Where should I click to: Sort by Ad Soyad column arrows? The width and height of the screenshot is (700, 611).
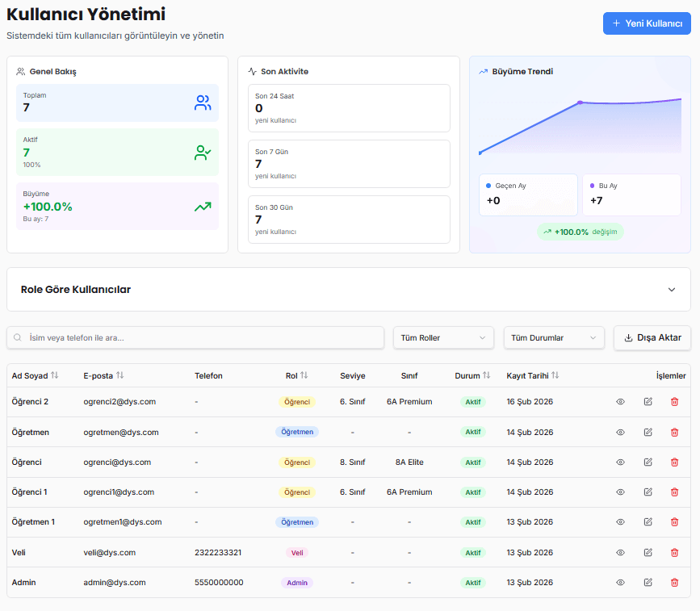[55, 375]
